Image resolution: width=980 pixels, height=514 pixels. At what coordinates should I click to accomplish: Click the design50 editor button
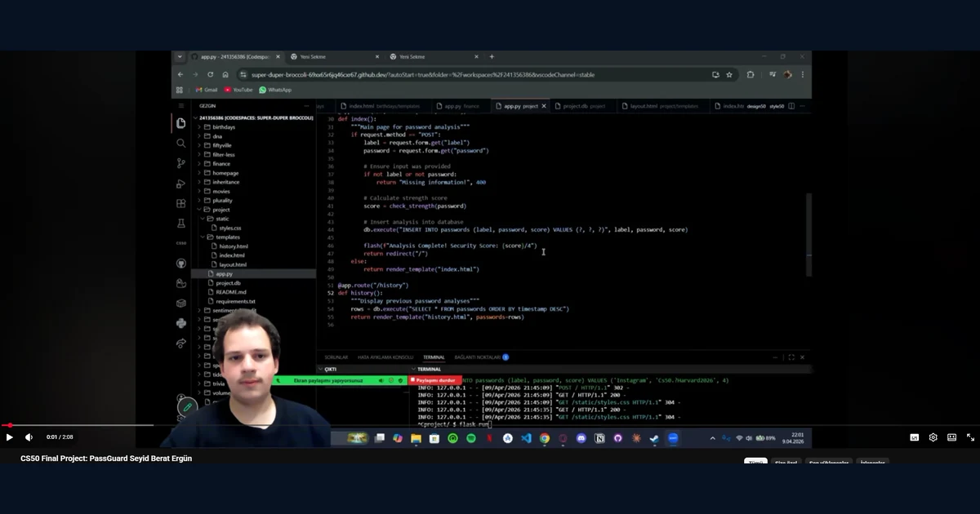click(x=756, y=106)
